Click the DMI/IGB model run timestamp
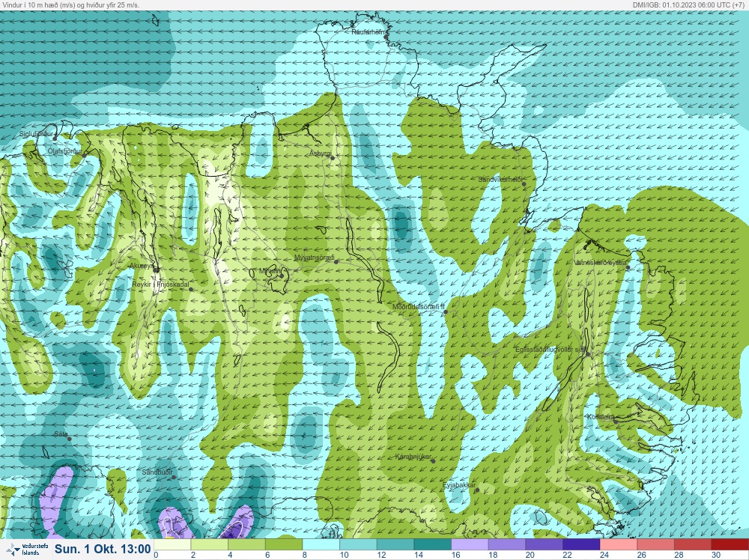Image resolution: width=749 pixels, height=560 pixels. point(690,4)
